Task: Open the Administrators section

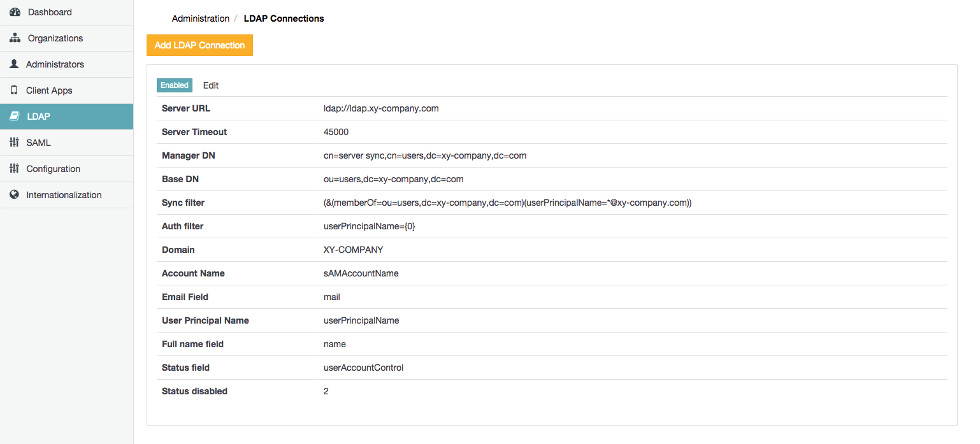Action: coord(55,64)
